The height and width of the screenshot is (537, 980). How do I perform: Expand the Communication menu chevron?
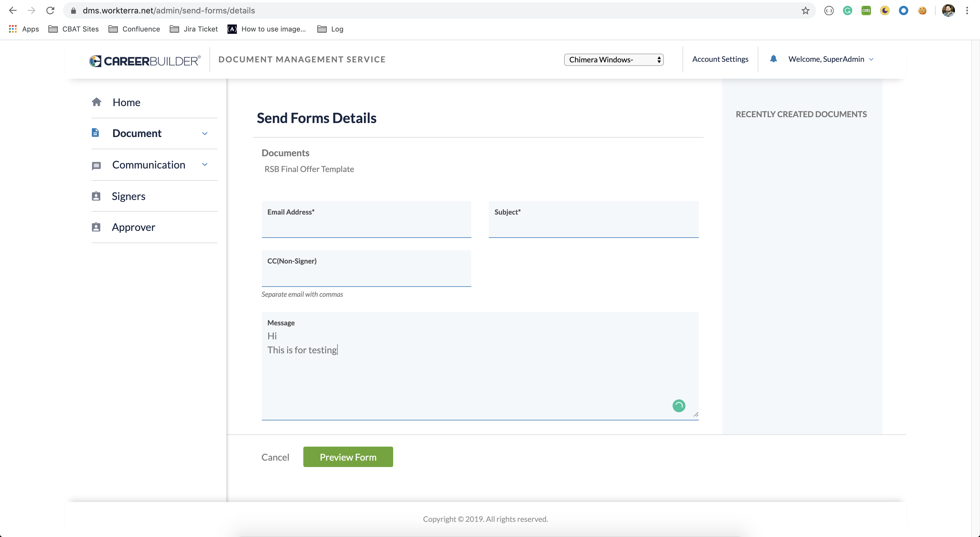[205, 165]
